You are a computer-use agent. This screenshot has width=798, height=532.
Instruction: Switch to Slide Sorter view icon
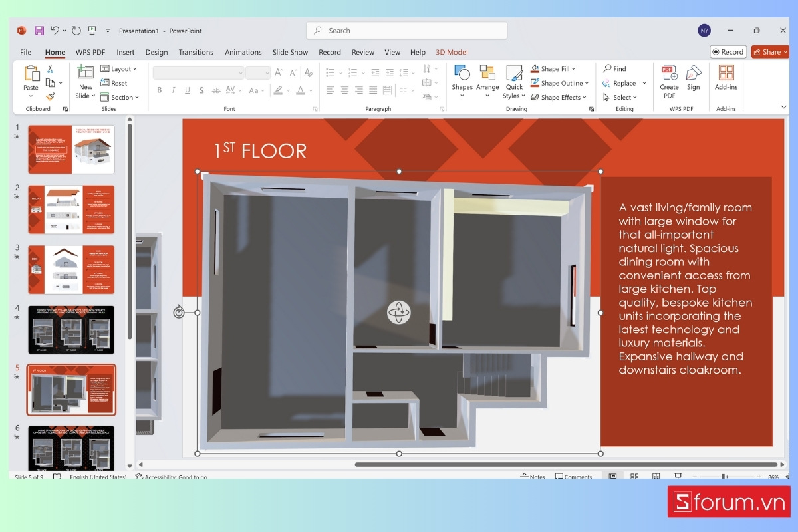pos(634,476)
